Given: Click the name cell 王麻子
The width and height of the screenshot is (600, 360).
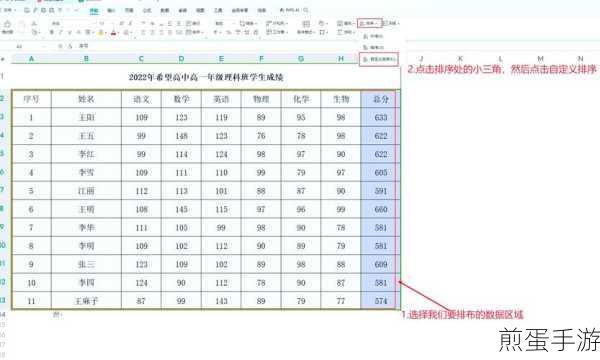Looking at the screenshot, I should pos(86,301).
